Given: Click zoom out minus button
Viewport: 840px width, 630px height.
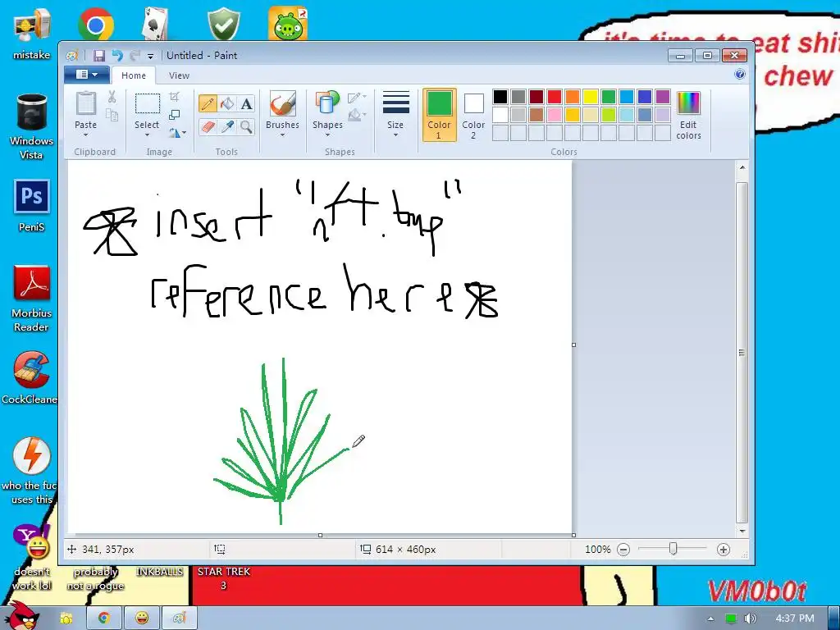Looking at the screenshot, I should [x=623, y=549].
